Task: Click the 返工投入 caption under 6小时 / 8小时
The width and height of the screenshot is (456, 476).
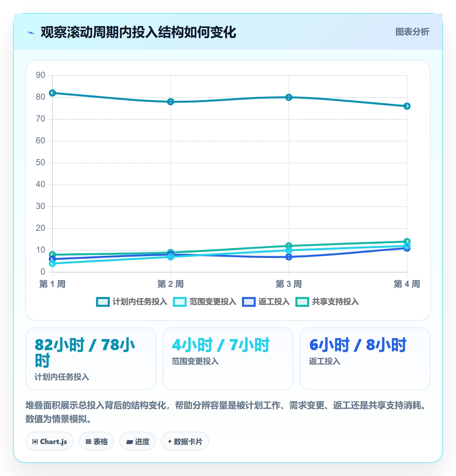Action: 324,361
